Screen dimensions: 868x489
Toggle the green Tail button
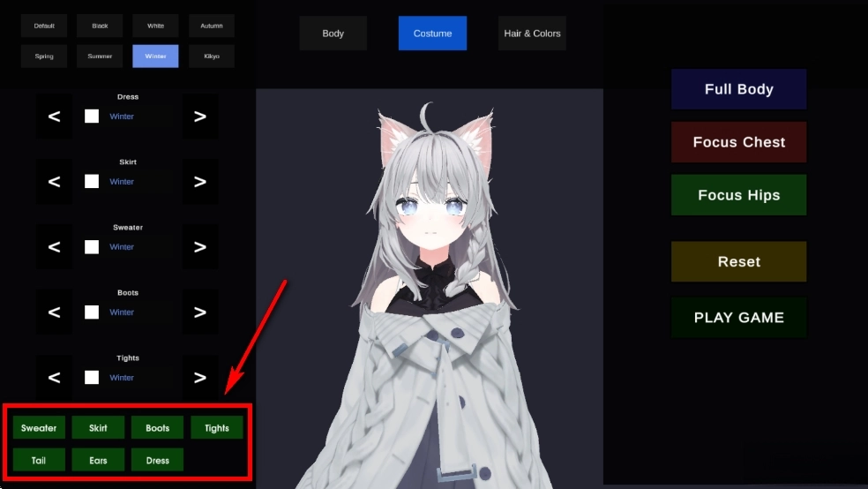[39, 460]
